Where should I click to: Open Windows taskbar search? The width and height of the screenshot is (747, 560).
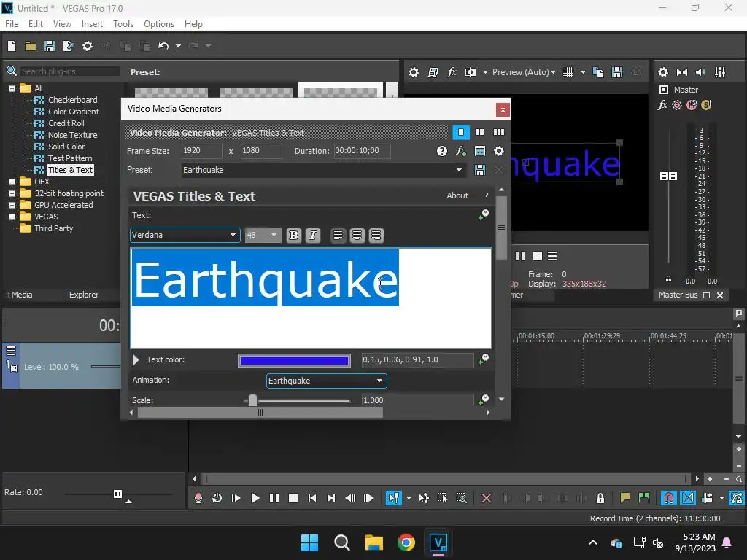(341, 542)
